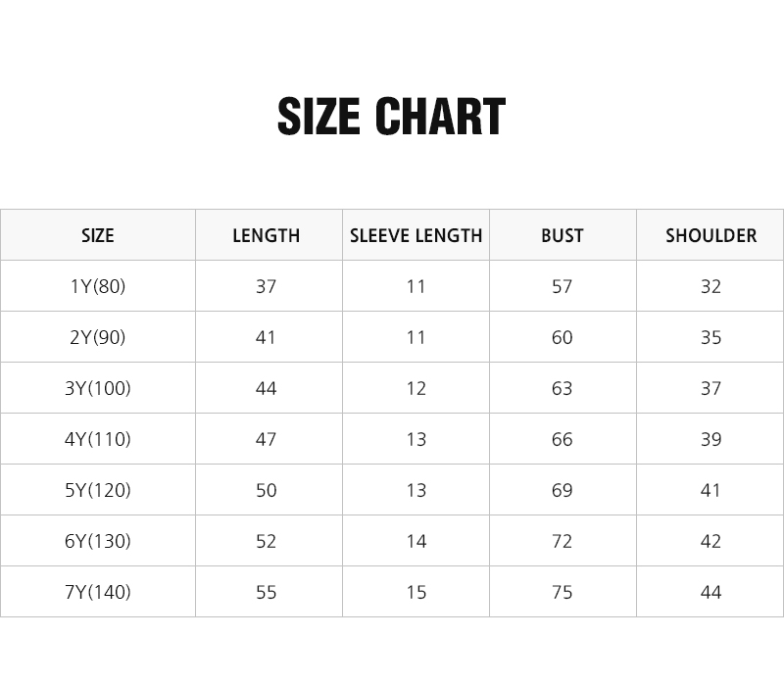Viewport: 784px width, 686px height.
Task: Click the SLEEVE LENGTH column header
Action: coord(416,235)
